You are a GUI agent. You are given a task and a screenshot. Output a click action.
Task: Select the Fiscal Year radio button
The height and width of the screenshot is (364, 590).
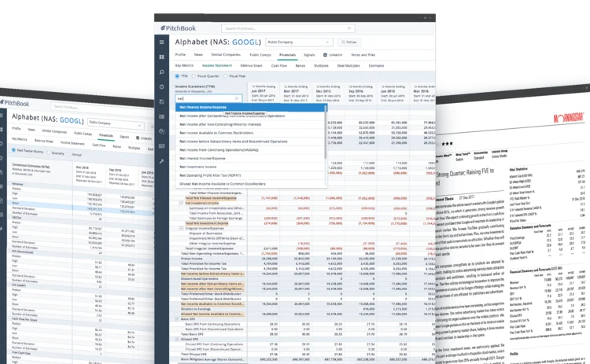(x=226, y=76)
